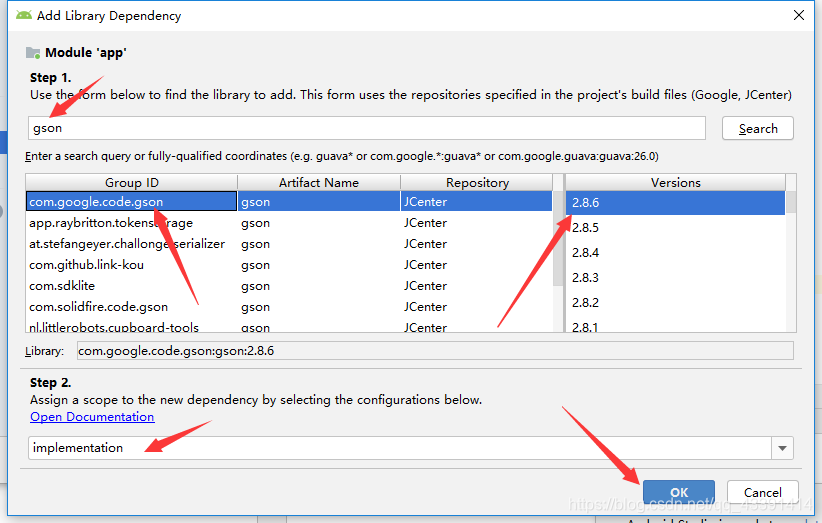Close the Add Library Dependency dialog
This screenshot has height=523, width=822.
click(x=799, y=15)
